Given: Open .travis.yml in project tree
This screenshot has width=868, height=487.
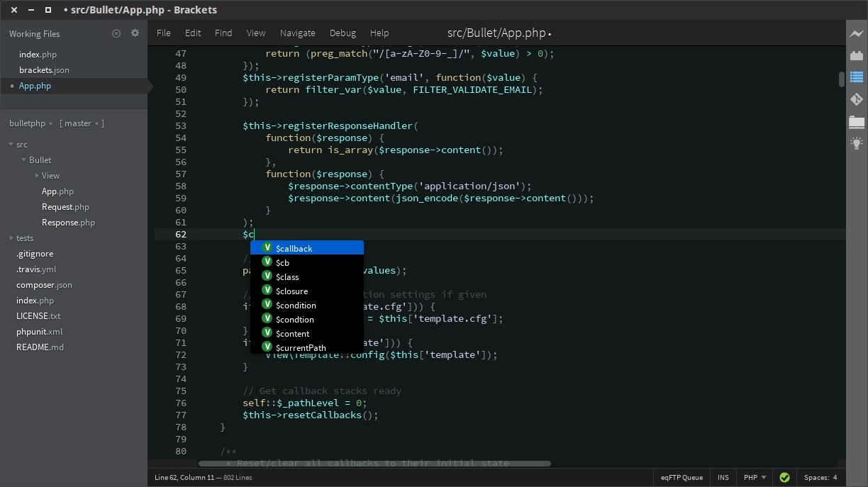Looking at the screenshot, I should coord(36,269).
